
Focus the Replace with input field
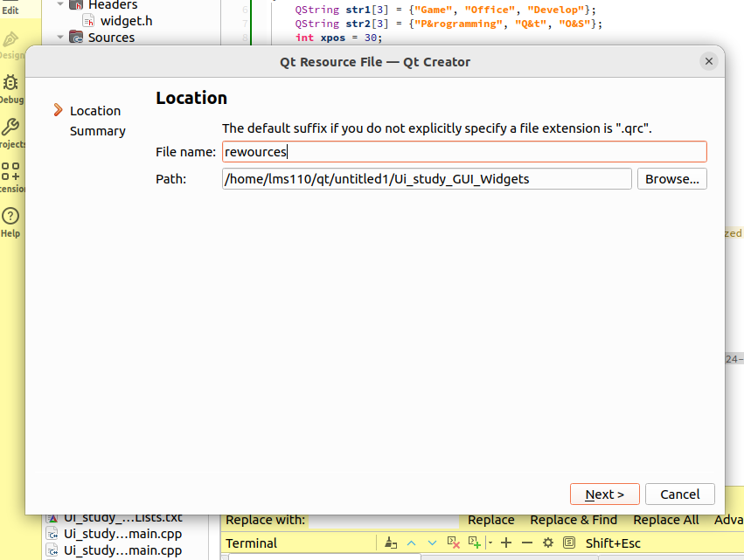tap(384, 520)
